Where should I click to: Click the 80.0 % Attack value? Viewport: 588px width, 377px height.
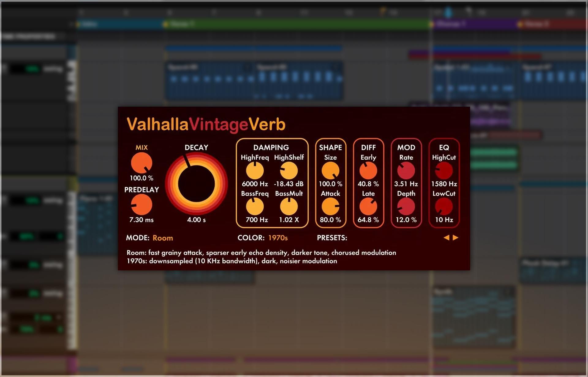pyautogui.click(x=330, y=220)
